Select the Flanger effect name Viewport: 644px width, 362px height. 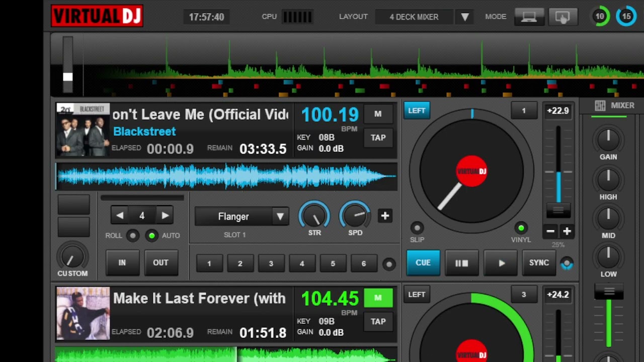click(233, 217)
